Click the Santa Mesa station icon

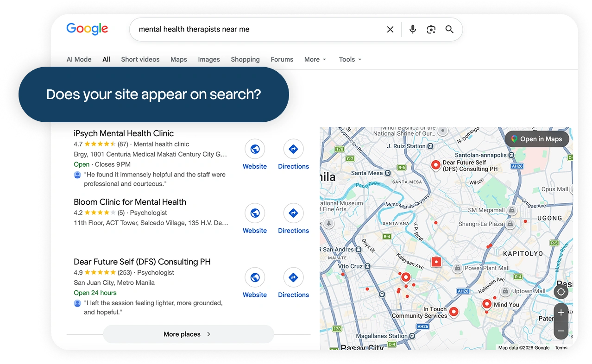(388, 173)
